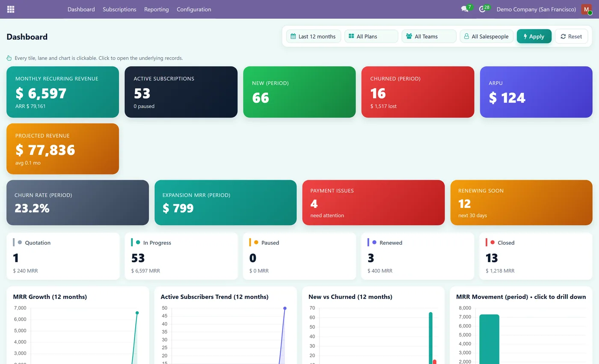Click latest point on Active Subscribers Trend chart
Screen dimensions: 599x364
(x=285, y=308)
